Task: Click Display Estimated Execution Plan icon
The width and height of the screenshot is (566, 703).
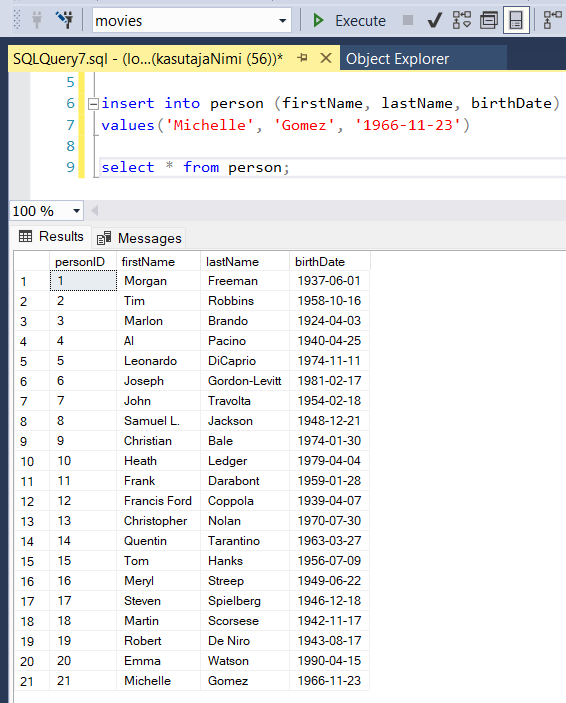Action: (462, 21)
